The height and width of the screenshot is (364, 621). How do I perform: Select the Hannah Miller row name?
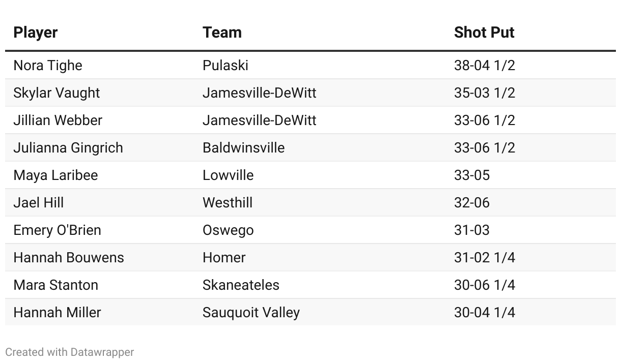click(x=58, y=313)
